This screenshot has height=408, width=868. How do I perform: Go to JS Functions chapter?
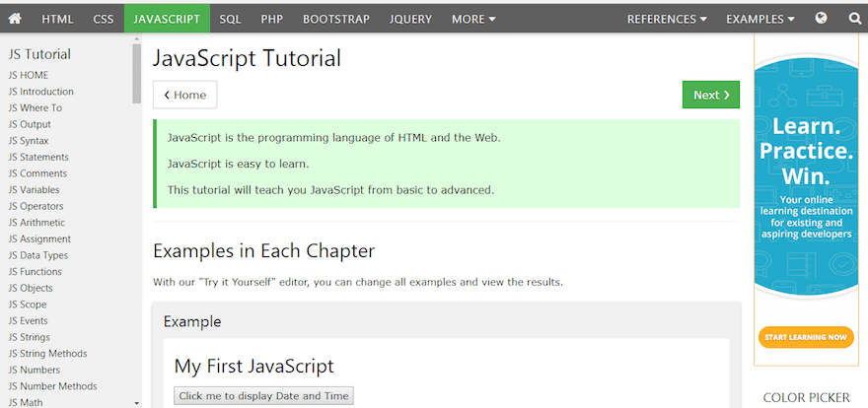point(35,272)
